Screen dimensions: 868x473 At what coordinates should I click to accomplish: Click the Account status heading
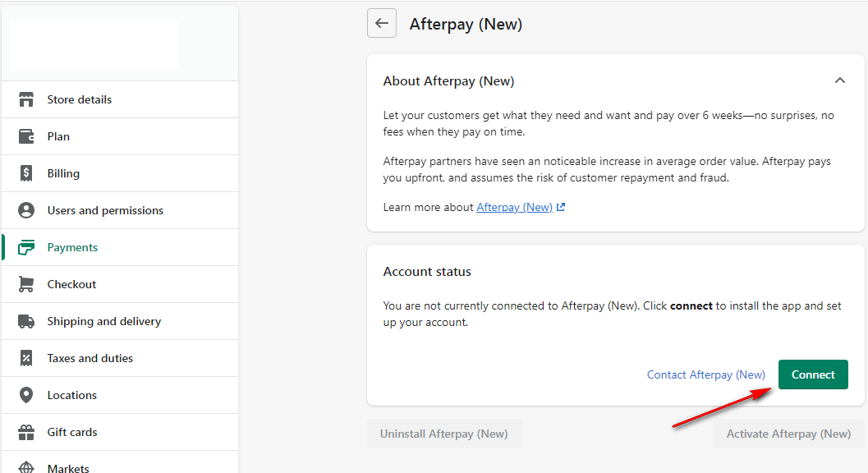tap(427, 271)
